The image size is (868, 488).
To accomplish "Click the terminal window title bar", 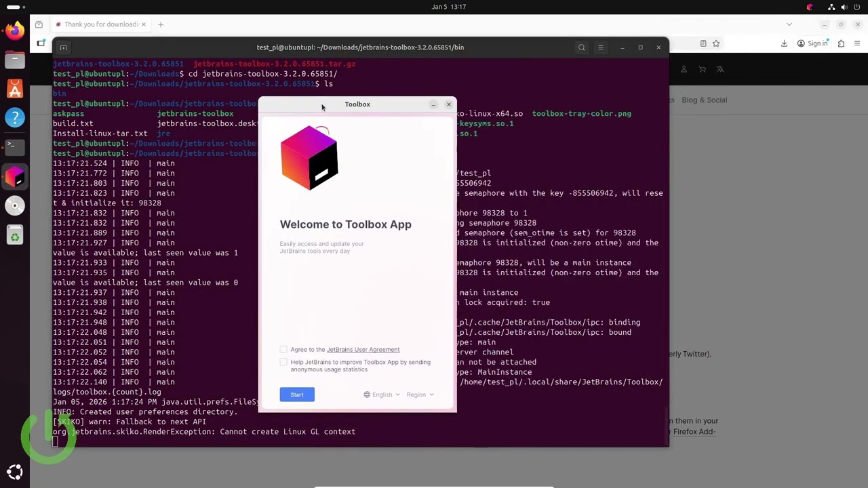I will coord(360,47).
